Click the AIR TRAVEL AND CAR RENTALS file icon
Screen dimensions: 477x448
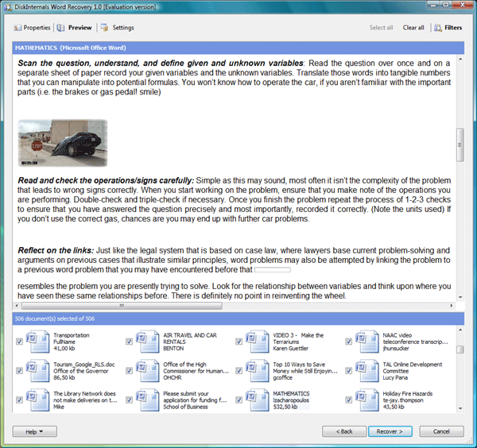146,342
